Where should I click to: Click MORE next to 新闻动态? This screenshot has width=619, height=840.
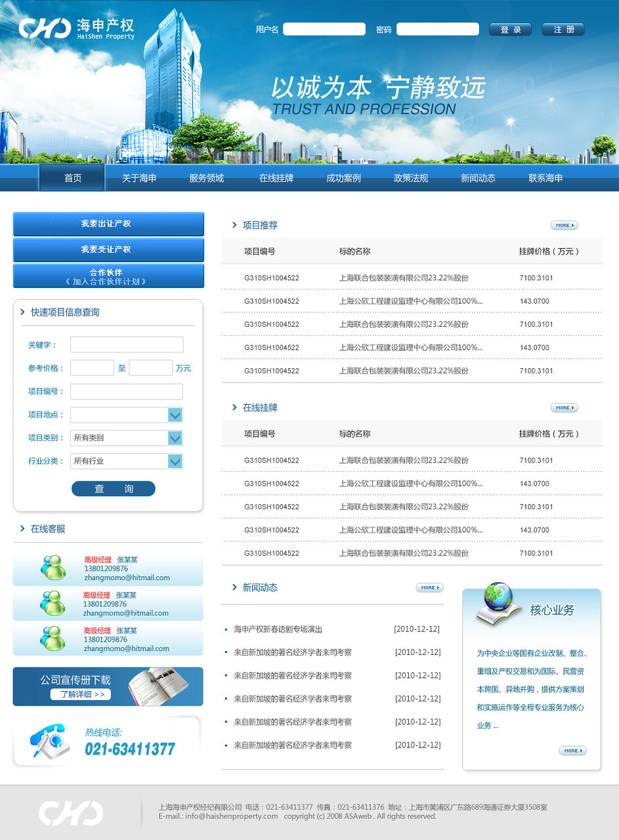point(429,588)
